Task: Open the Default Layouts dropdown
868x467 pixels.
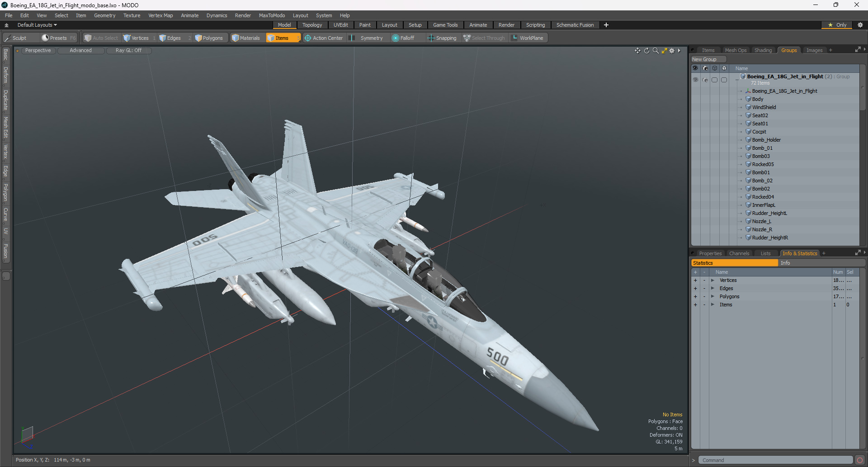Action: [x=37, y=25]
